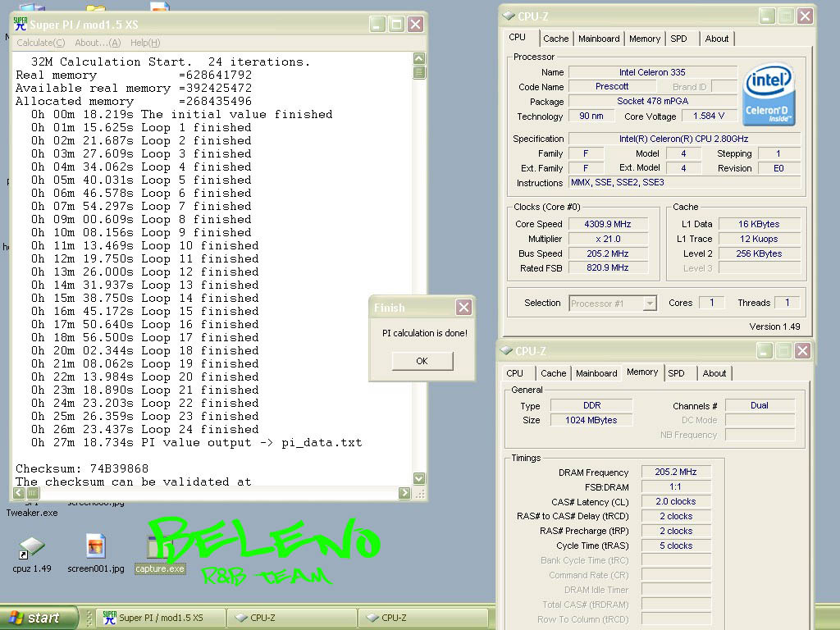Click the Revision value E0
Image resolution: width=840 pixels, height=630 pixels.
click(779, 168)
